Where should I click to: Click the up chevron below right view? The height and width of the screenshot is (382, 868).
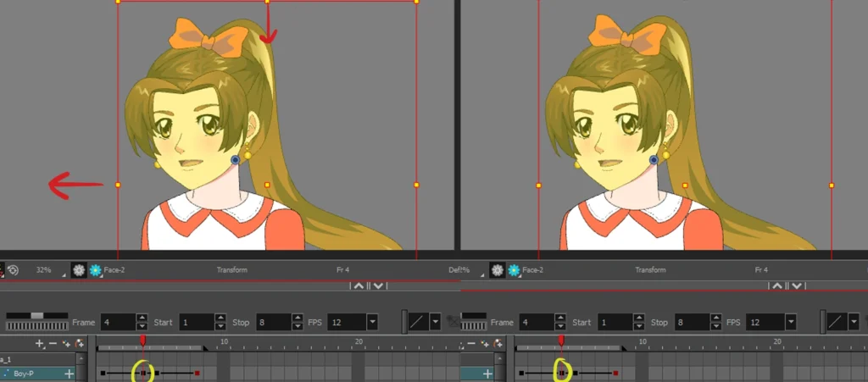click(777, 285)
